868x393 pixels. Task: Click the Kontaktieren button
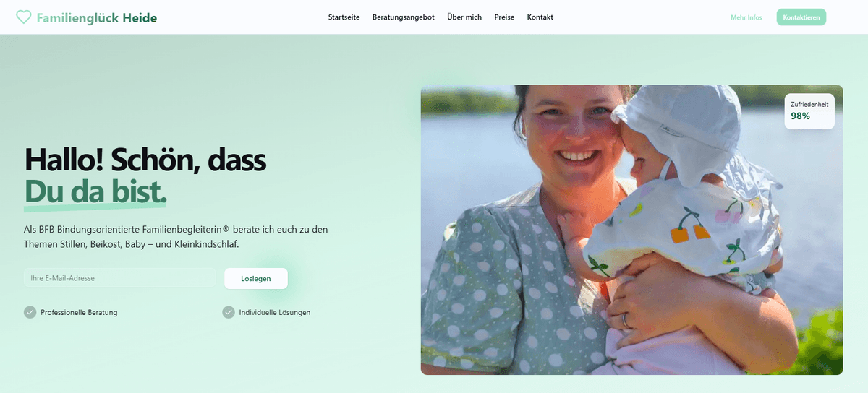click(x=801, y=17)
